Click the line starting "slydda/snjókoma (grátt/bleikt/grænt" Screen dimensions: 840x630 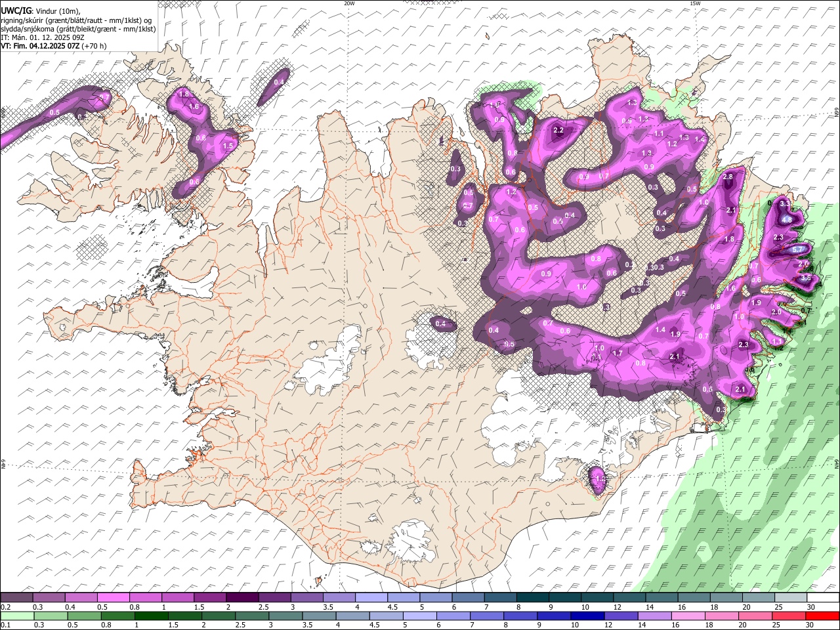coord(78,29)
